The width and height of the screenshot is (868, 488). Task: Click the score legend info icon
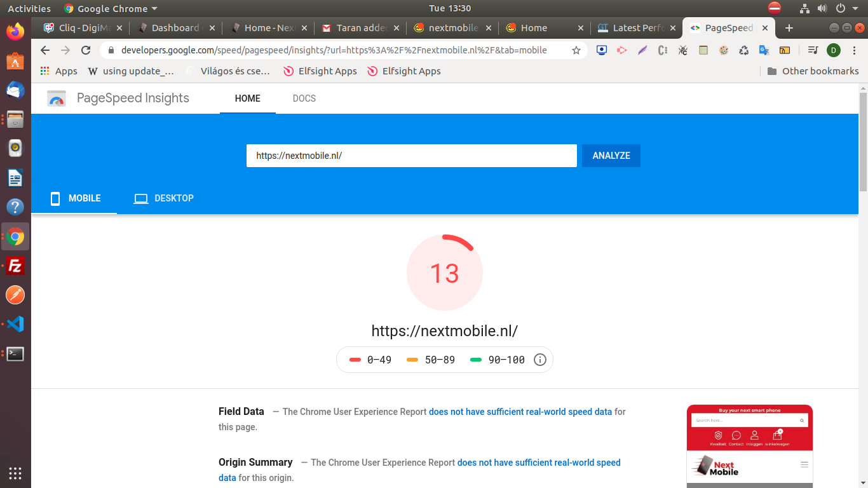[540, 360]
